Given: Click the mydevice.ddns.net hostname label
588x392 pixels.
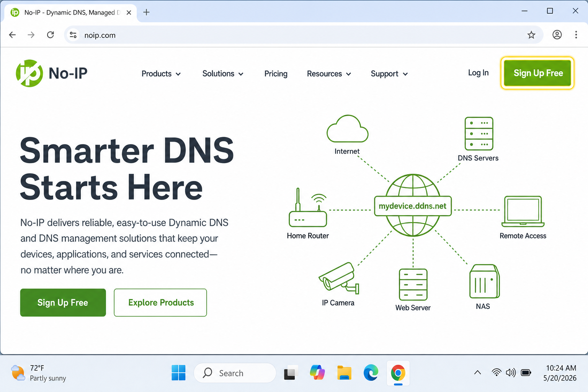Looking at the screenshot, I should tap(413, 206).
